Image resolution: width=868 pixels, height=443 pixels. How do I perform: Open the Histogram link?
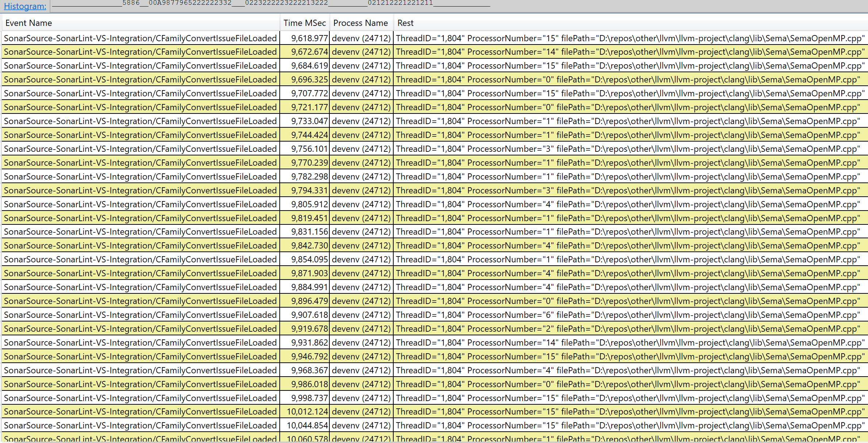[25, 6]
